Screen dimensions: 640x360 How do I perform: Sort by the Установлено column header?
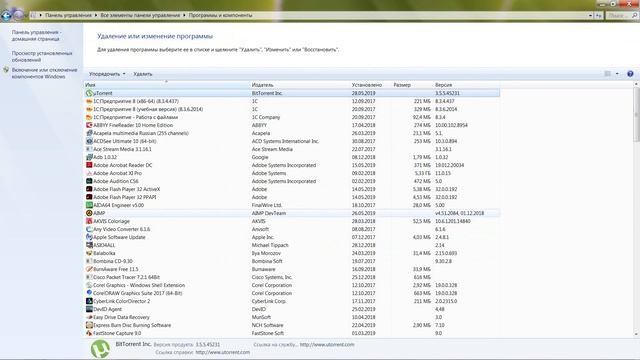(x=371, y=85)
